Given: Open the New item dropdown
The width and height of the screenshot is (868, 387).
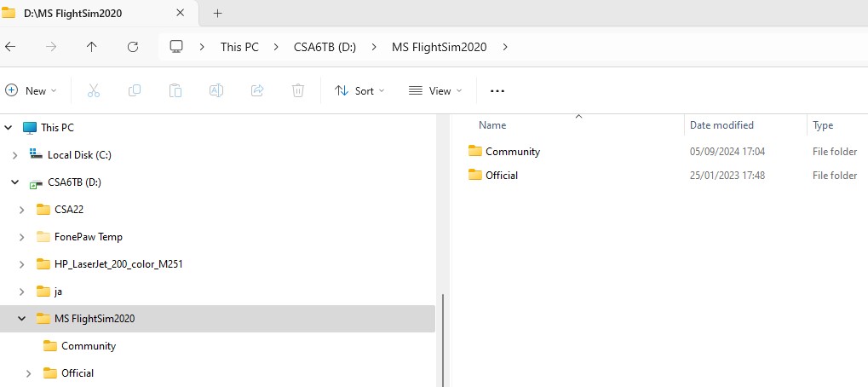Looking at the screenshot, I should click(x=31, y=91).
